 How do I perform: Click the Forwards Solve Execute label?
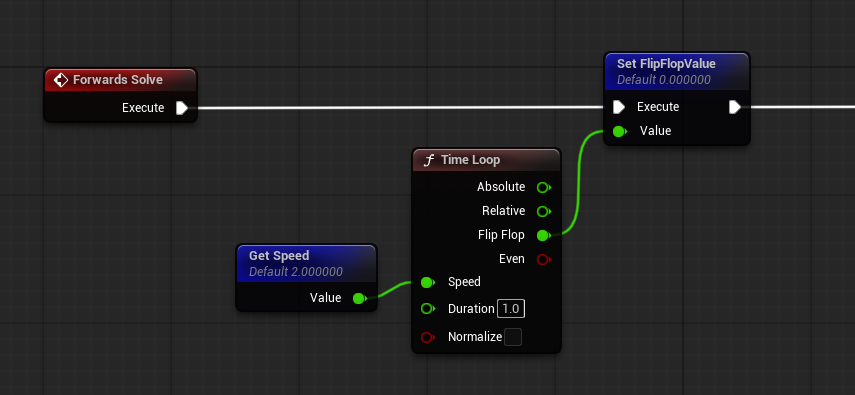(143, 108)
